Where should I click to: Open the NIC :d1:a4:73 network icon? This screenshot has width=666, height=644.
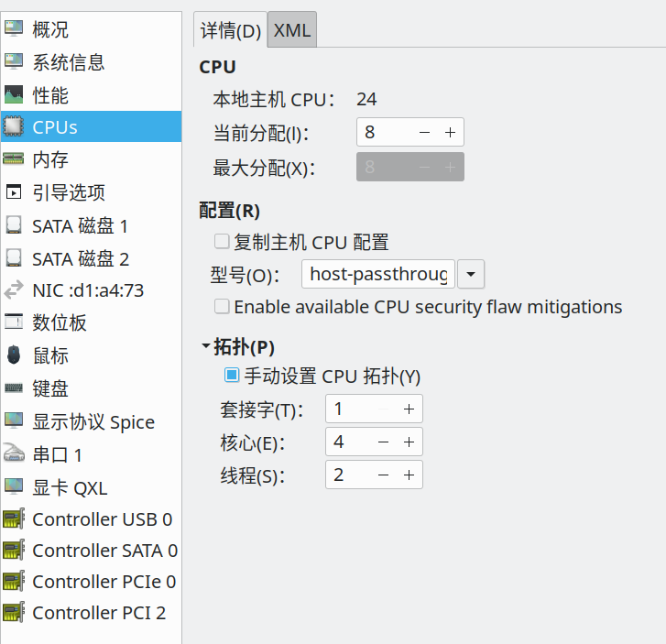pos(14,291)
